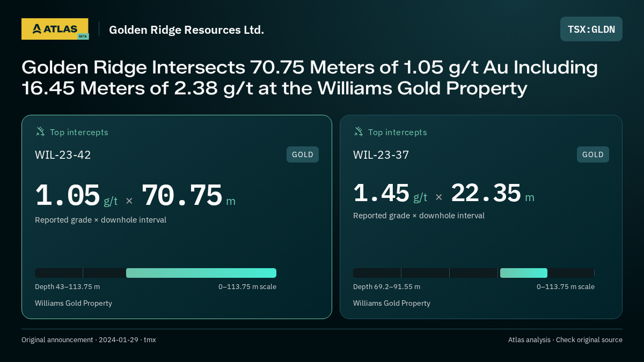Click 'Reported grade × downhole interval' under 1.05
644x362 pixels.
100,220
